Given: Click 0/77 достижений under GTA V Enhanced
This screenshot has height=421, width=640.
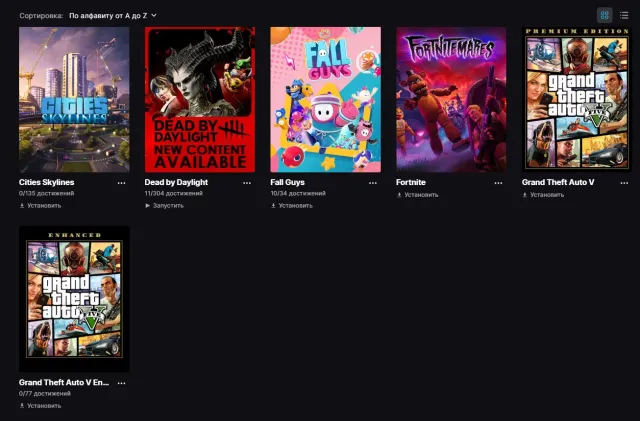Looking at the screenshot, I should [45, 393].
